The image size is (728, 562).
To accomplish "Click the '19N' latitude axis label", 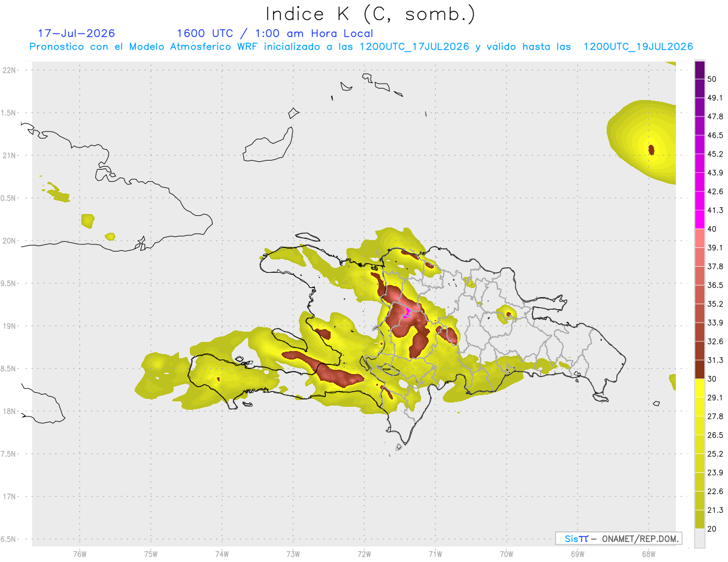I will [x=10, y=326].
